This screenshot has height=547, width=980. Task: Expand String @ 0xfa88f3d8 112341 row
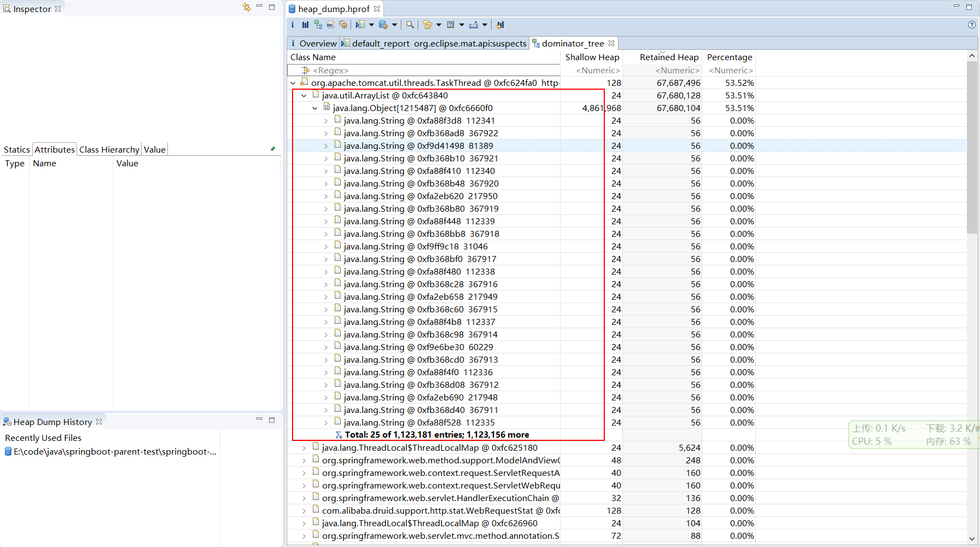coord(326,121)
